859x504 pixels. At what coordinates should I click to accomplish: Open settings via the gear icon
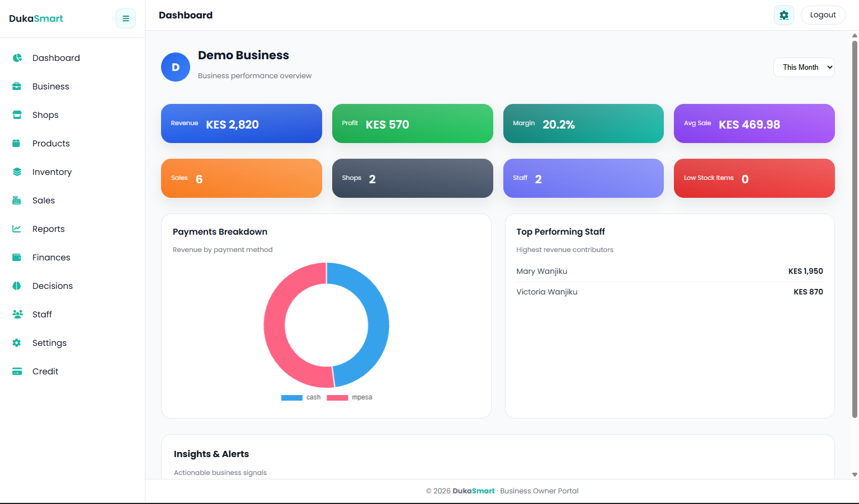[x=784, y=15]
